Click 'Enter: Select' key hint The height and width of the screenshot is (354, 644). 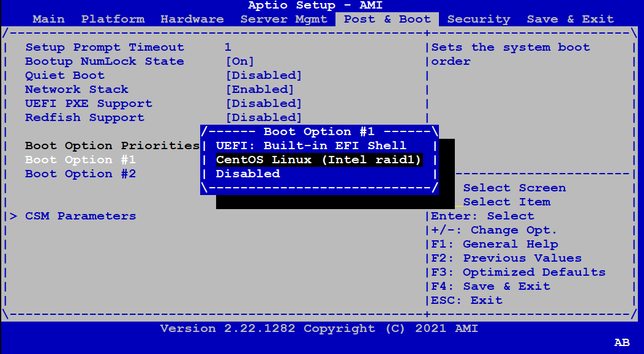pyautogui.click(x=482, y=216)
